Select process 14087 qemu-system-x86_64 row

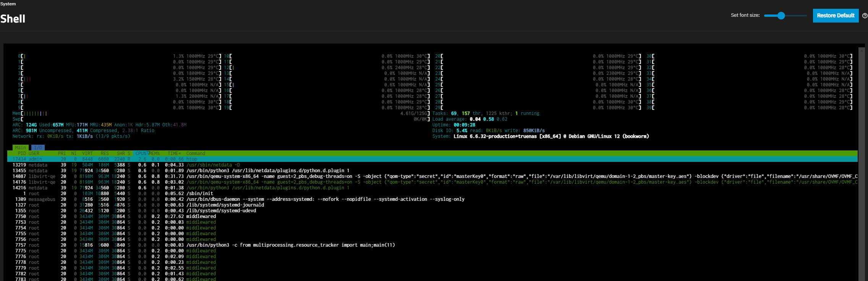pos(432,176)
